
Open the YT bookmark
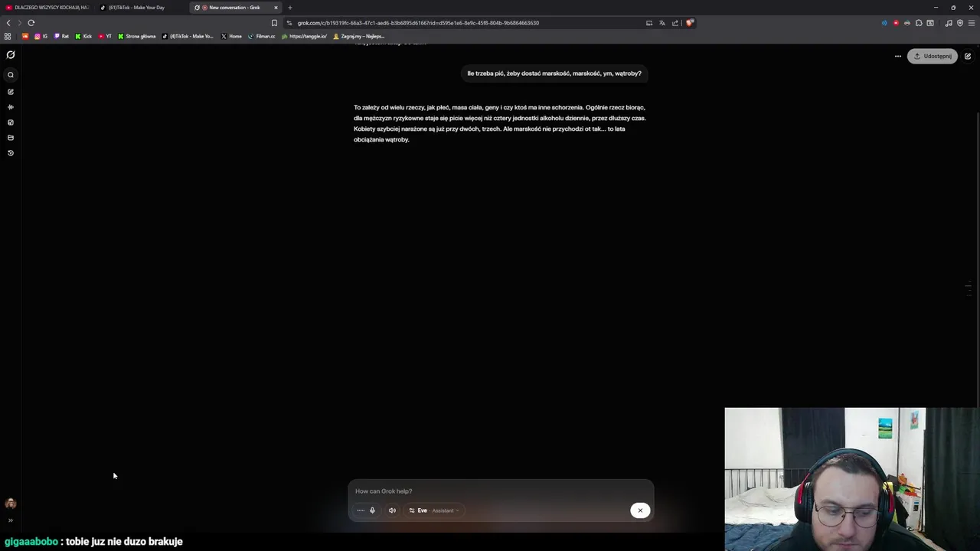(x=105, y=36)
